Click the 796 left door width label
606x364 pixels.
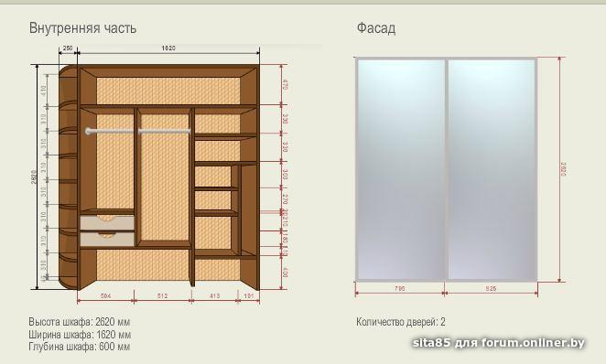400,288
